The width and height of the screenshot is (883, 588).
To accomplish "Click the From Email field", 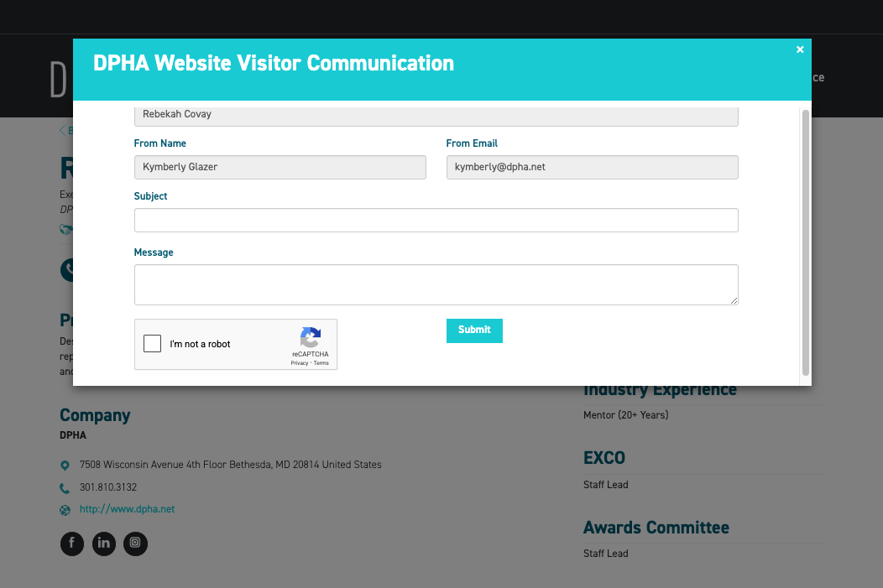I will pos(592,168).
